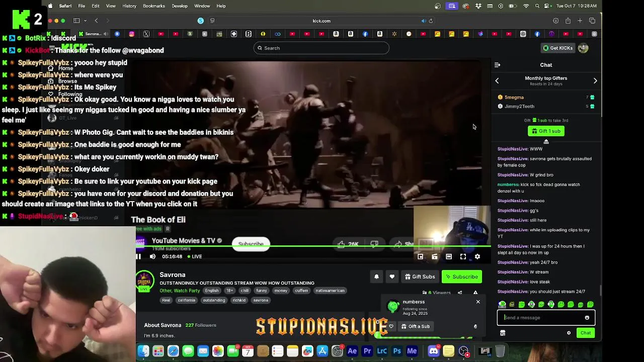Open the player settings gear
644x362 pixels.
tap(477, 256)
